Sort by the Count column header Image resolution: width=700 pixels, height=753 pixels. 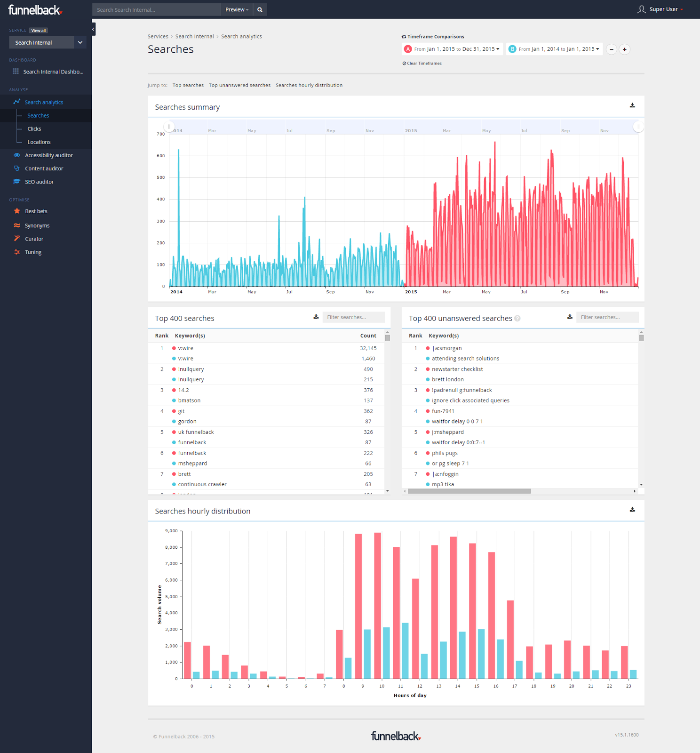click(x=368, y=336)
